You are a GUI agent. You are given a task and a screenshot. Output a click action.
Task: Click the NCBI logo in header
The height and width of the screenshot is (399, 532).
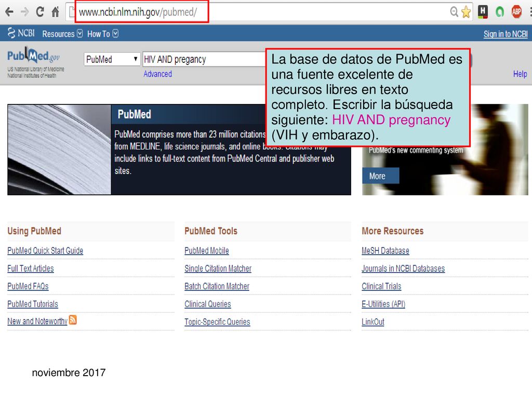[21, 33]
